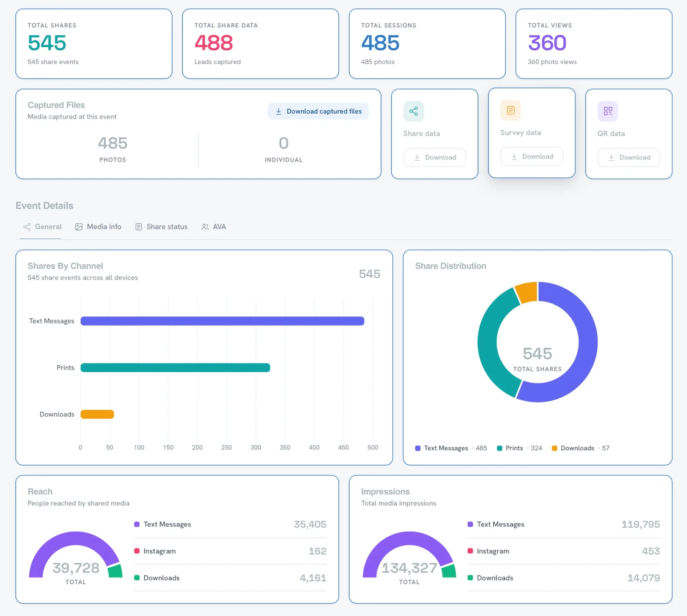The image size is (687, 616).
Task: Click the Impressions Instagram value 453
Action: pyautogui.click(x=651, y=551)
